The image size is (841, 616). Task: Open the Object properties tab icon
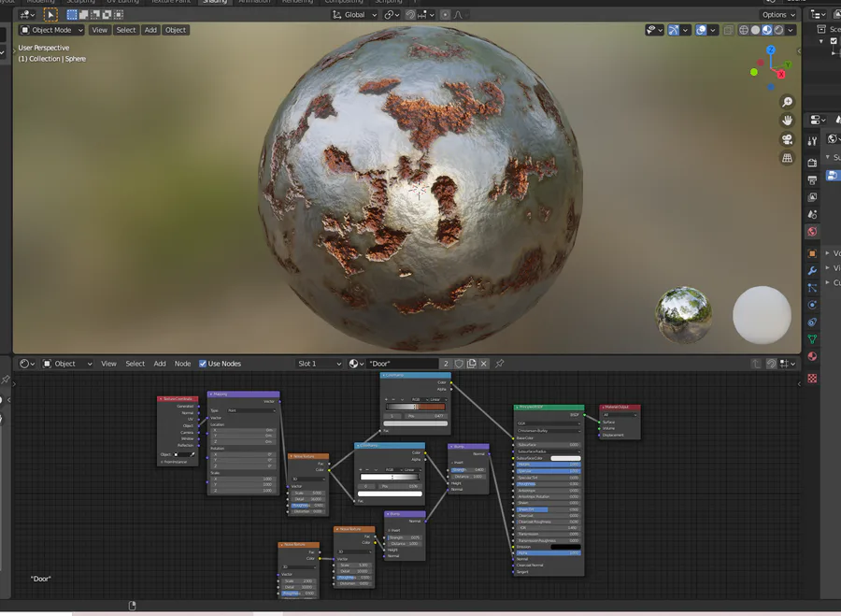point(812,253)
